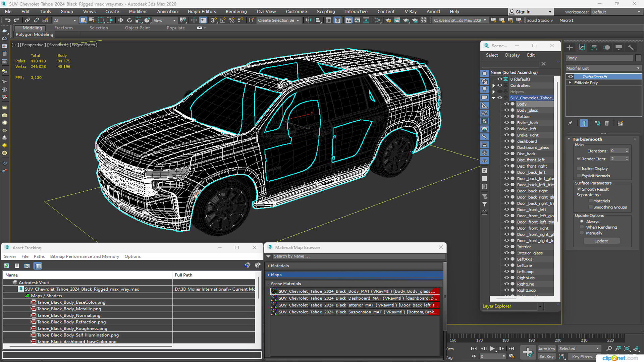Open the Rendered Frame Window icon
The height and width of the screenshot is (362, 644).
click(397, 20)
